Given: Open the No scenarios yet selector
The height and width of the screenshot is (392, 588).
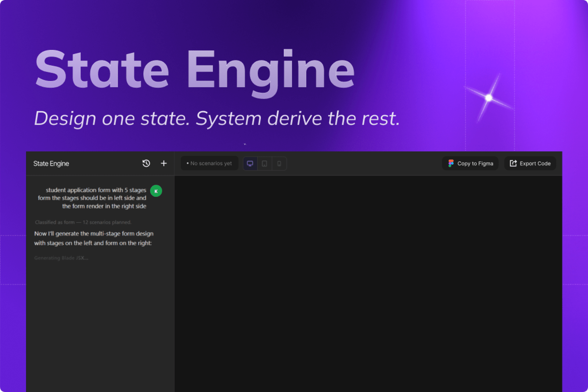Looking at the screenshot, I should (209, 163).
